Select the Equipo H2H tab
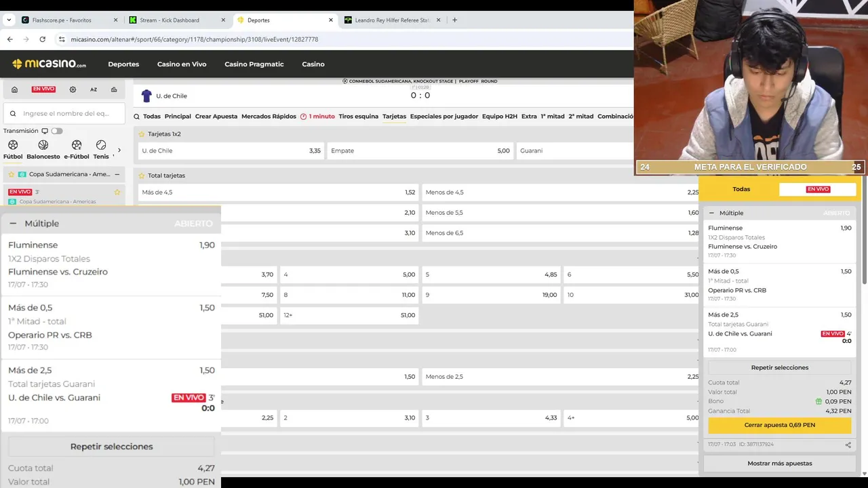The width and height of the screenshot is (868, 488). tap(500, 117)
